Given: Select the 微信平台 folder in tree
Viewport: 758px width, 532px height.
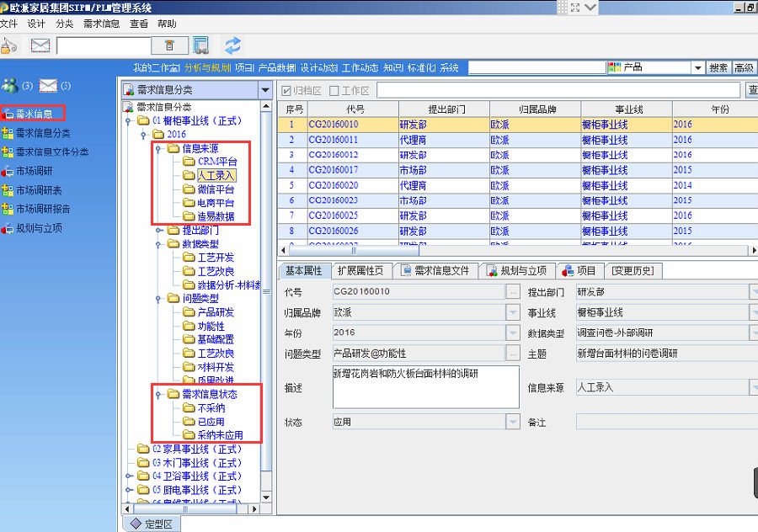Looking at the screenshot, I should click(x=216, y=189).
